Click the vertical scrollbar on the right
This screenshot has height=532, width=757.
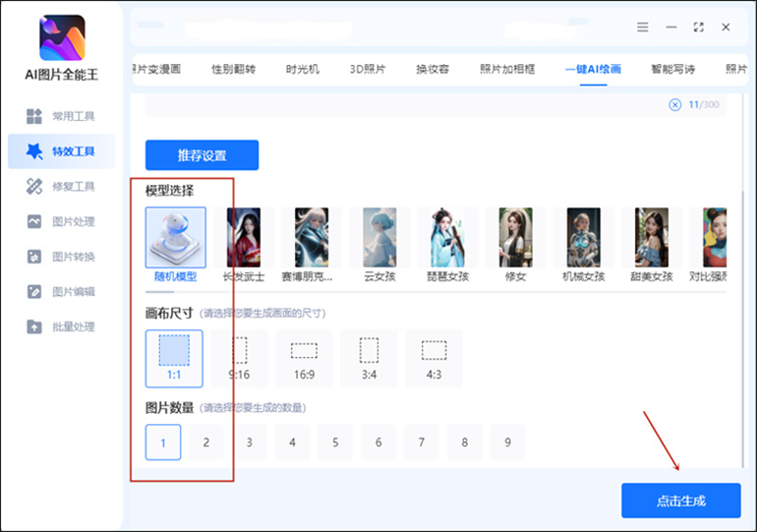pos(742,328)
